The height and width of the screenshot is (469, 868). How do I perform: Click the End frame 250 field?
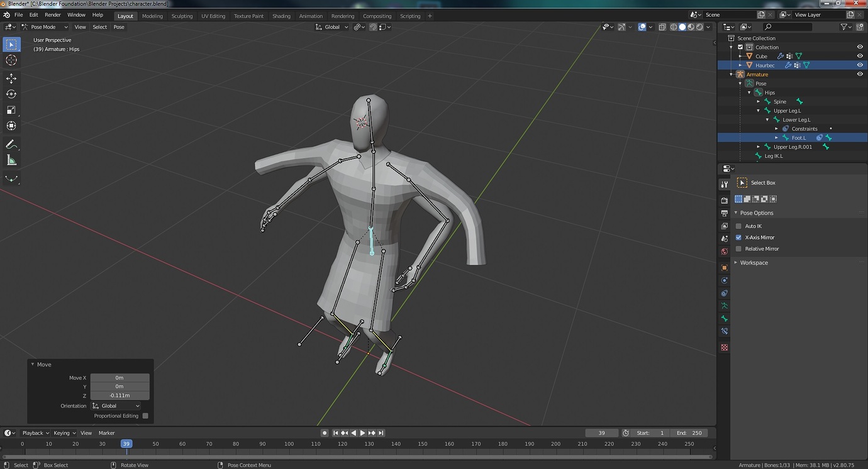click(689, 433)
